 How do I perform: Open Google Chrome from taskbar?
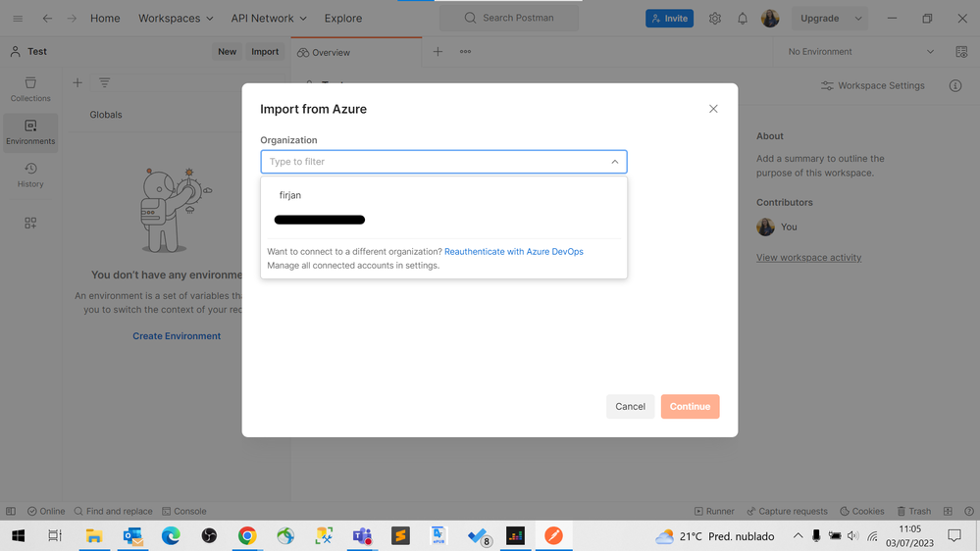point(247,536)
